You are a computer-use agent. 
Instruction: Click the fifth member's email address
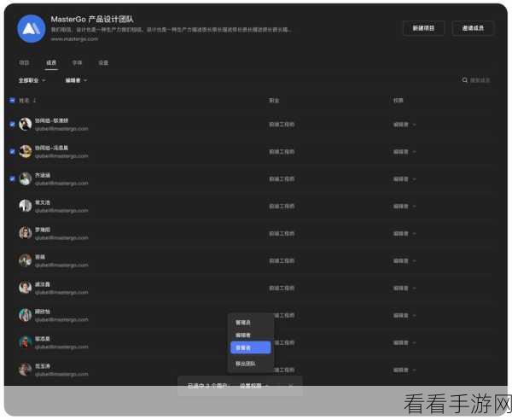(x=61, y=238)
